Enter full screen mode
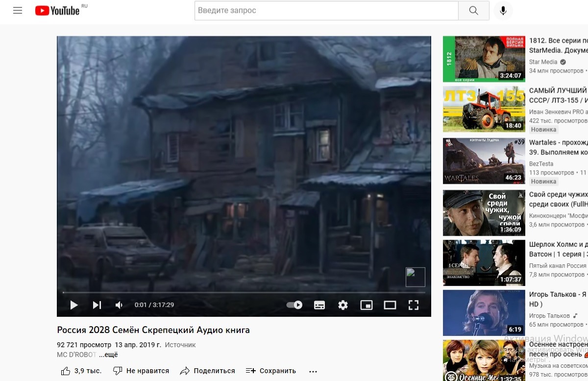 coord(414,305)
